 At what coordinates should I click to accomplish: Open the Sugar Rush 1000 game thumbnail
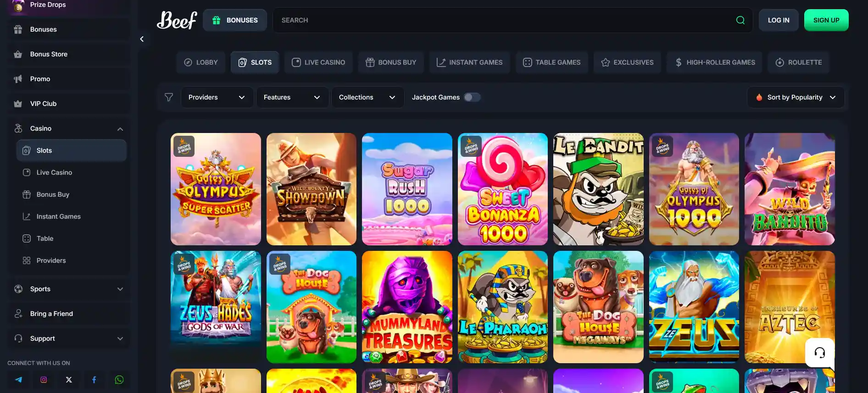point(407,189)
